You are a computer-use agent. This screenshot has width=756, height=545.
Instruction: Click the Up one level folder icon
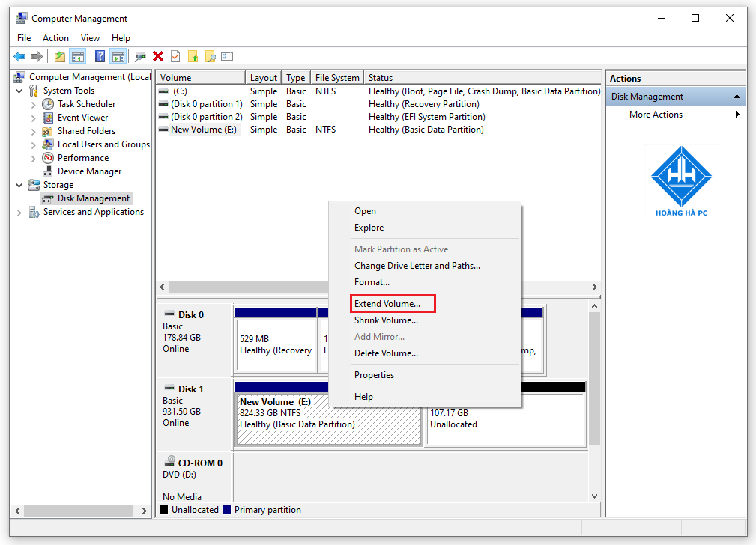[x=59, y=55]
